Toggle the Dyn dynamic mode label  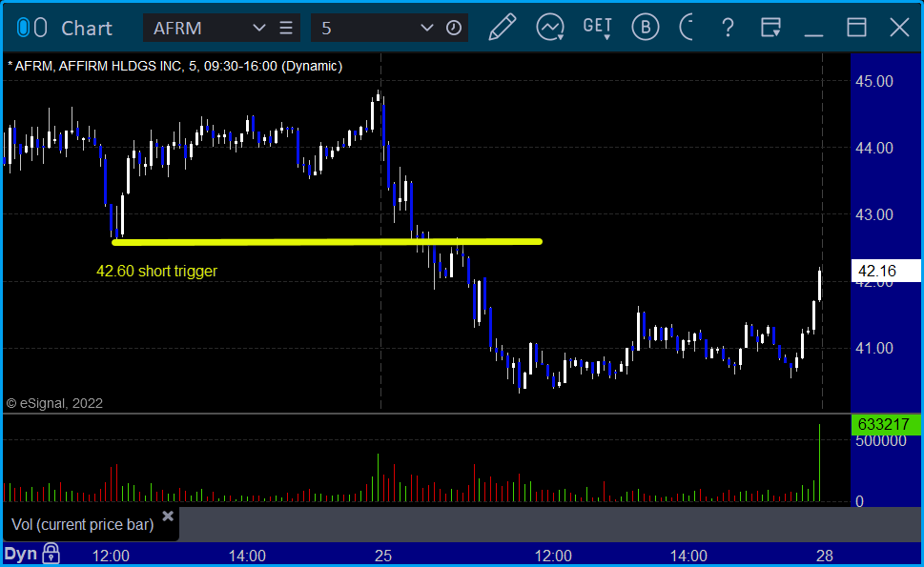click(21, 554)
